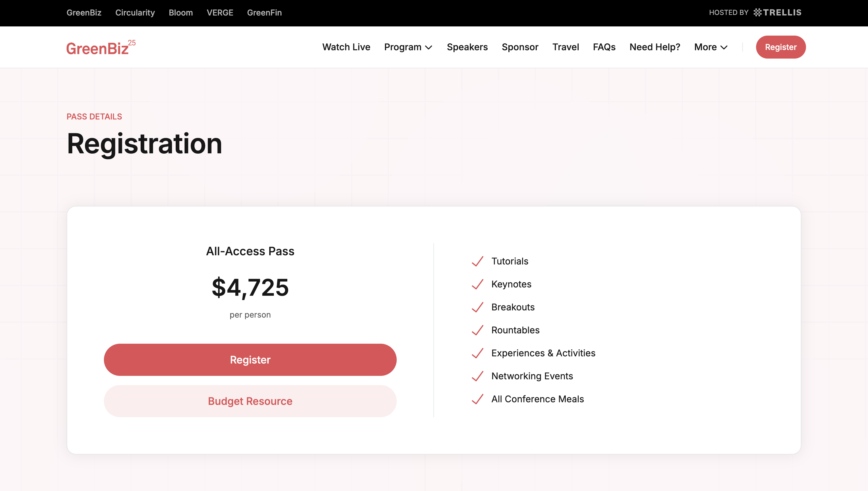This screenshot has width=868, height=491.
Task: Expand the More dropdown menu
Action: 711,47
